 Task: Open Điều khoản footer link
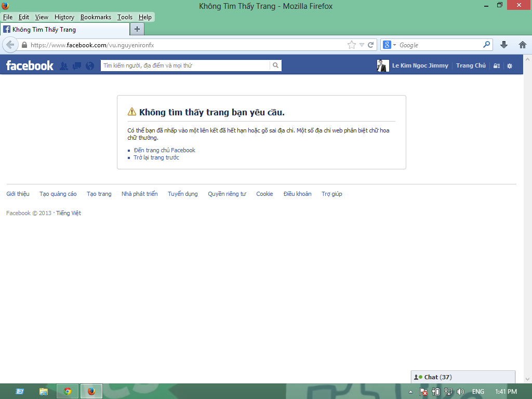(x=298, y=194)
